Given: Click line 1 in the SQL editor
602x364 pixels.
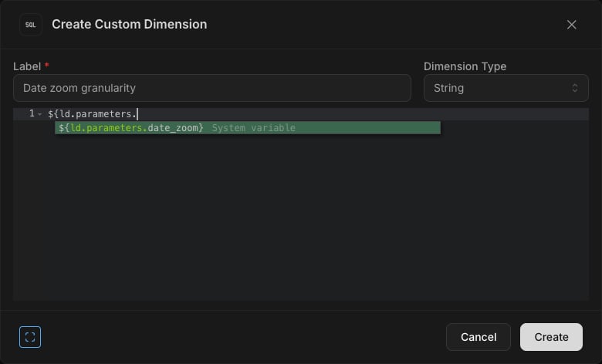Looking at the screenshot, I should (318, 114).
